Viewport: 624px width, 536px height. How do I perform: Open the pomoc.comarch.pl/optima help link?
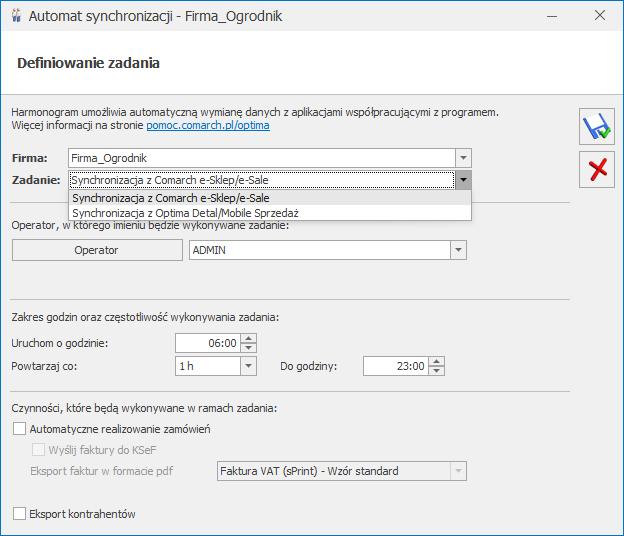(x=207, y=126)
